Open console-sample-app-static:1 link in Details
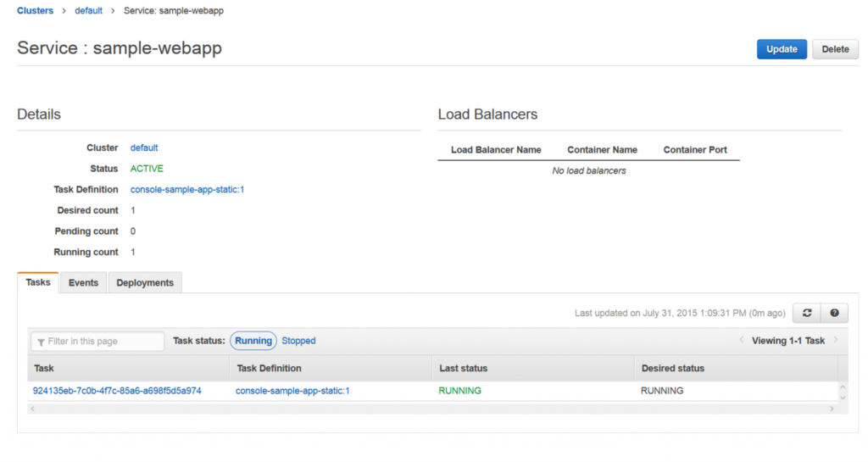The width and height of the screenshot is (868, 462). [187, 189]
